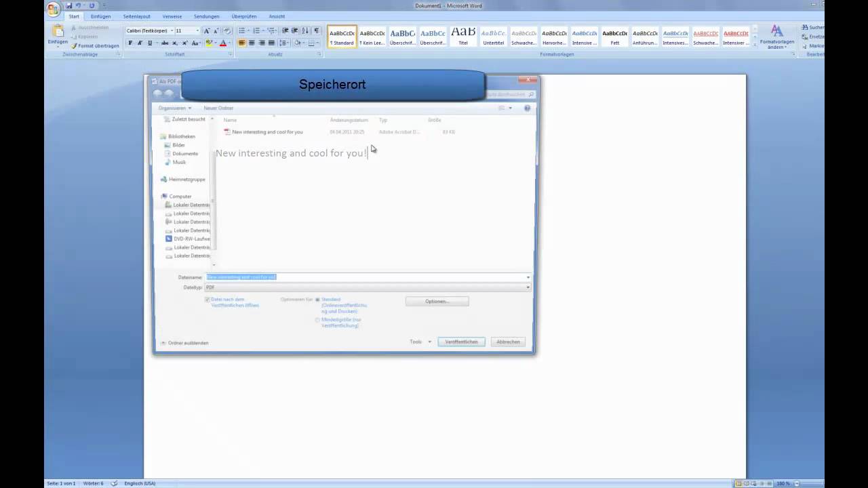Select Bilder library in navigation tree
This screenshot has height=488, width=868.
[178, 145]
